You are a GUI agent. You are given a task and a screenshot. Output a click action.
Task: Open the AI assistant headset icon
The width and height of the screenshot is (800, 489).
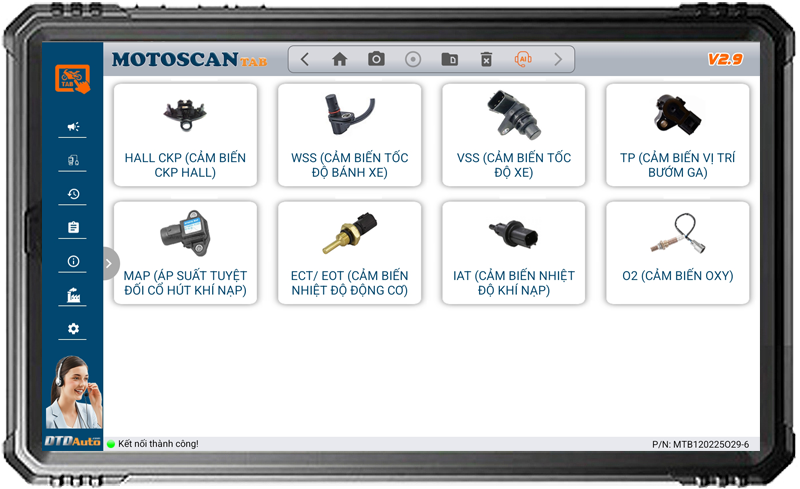(x=523, y=59)
